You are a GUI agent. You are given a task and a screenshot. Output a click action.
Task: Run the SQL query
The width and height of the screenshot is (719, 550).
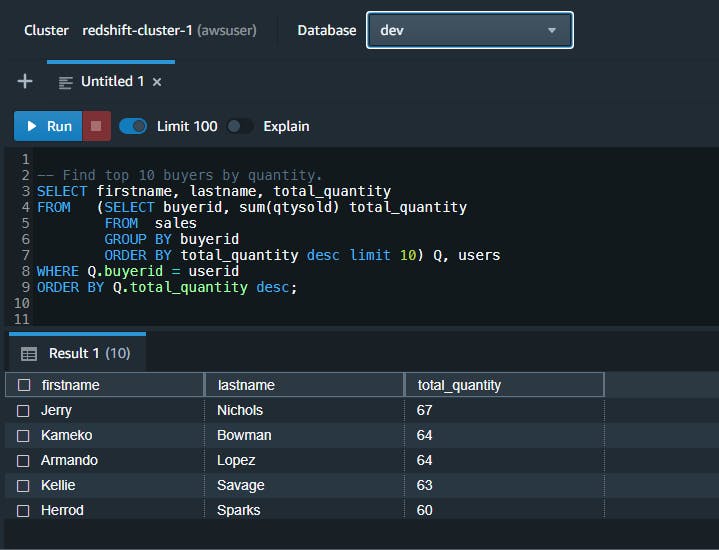(x=48, y=126)
